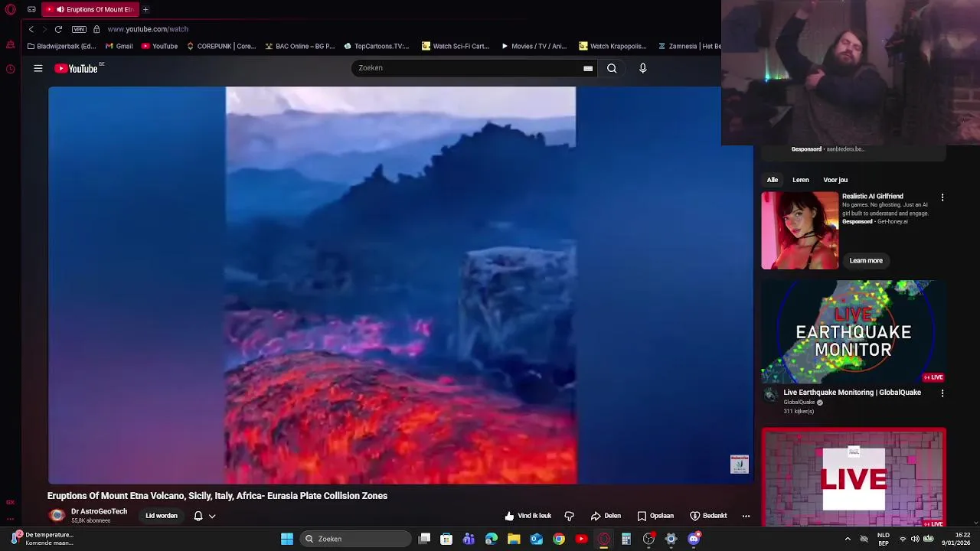Open the Movies / TV / Ani bookmark
The width and height of the screenshot is (980, 551).
pyautogui.click(x=534, y=46)
